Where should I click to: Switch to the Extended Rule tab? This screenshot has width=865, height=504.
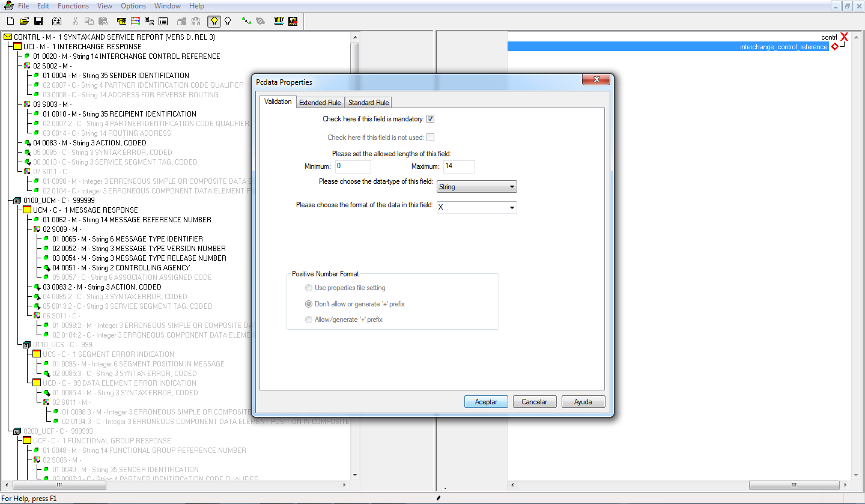320,102
